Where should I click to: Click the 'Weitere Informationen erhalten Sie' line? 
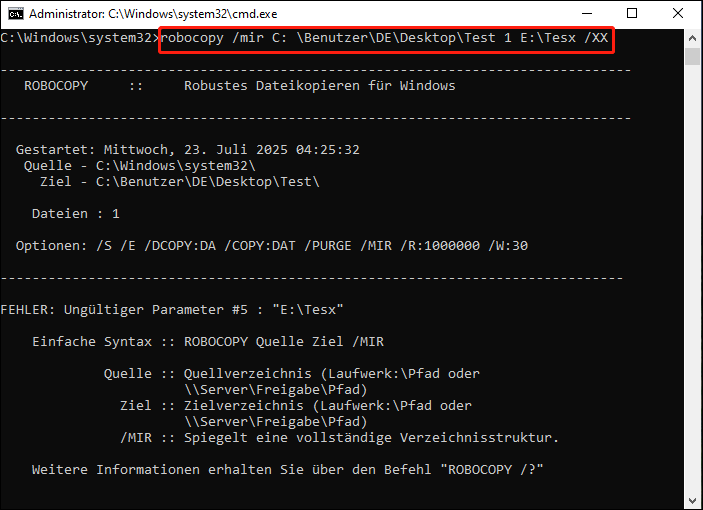287,470
